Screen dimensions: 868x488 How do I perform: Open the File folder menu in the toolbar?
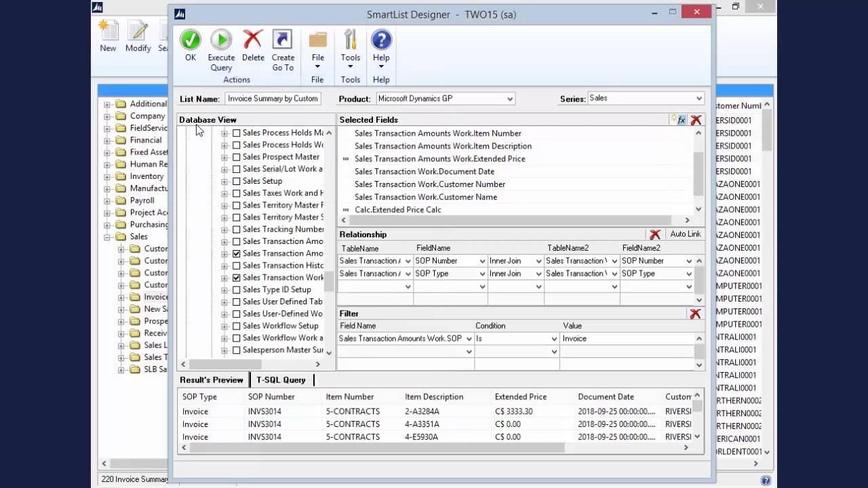(317, 40)
